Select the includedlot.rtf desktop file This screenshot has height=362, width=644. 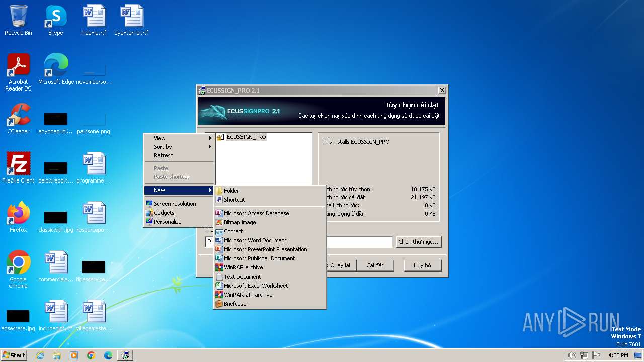pos(56,316)
